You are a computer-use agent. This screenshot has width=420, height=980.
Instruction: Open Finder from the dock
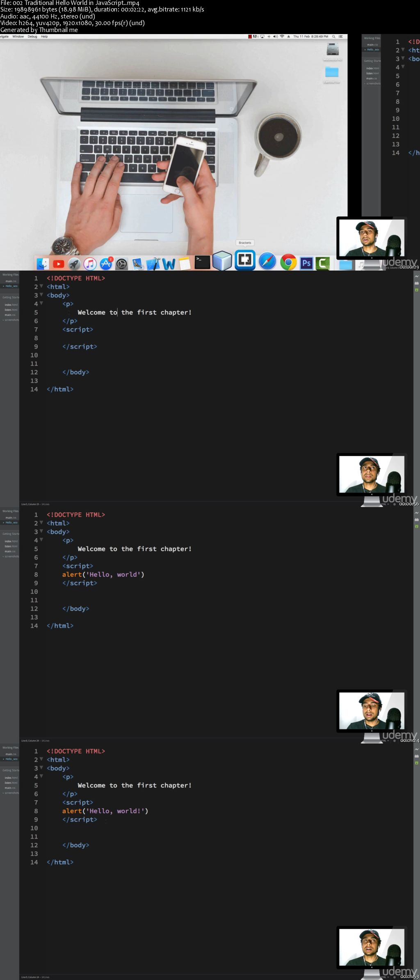43,264
